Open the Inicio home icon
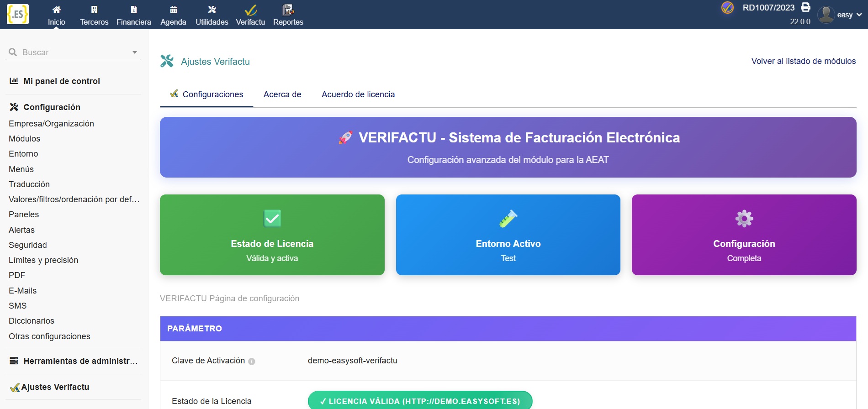868x409 pixels. (x=56, y=10)
